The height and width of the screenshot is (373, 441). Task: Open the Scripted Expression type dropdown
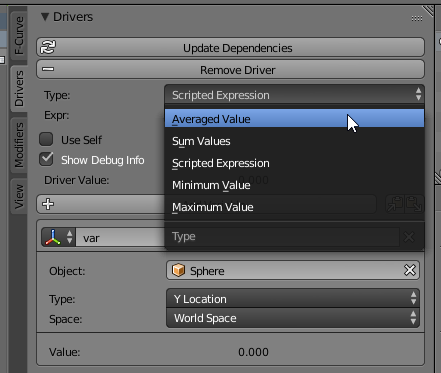click(x=294, y=95)
